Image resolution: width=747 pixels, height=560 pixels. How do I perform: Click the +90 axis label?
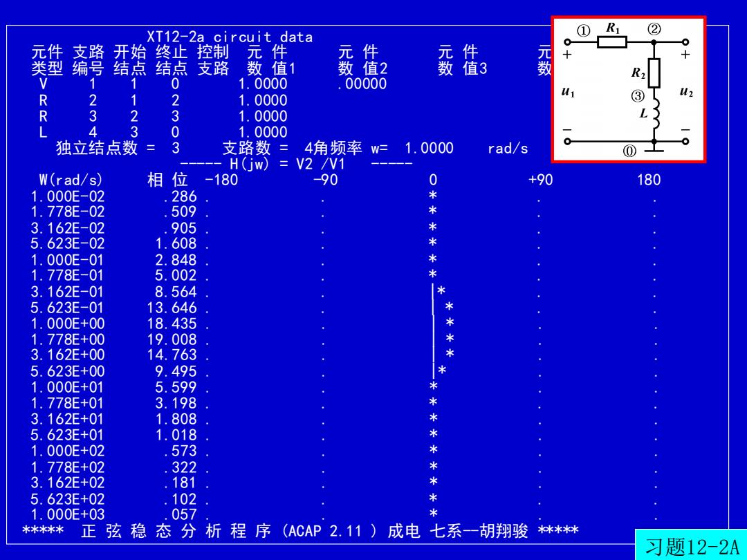click(x=541, y=180)
